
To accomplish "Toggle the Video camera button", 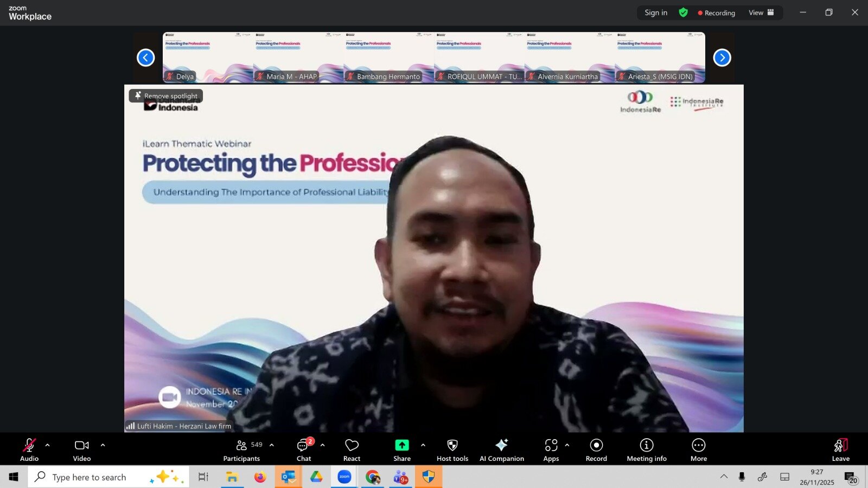I will pos(82,450).
